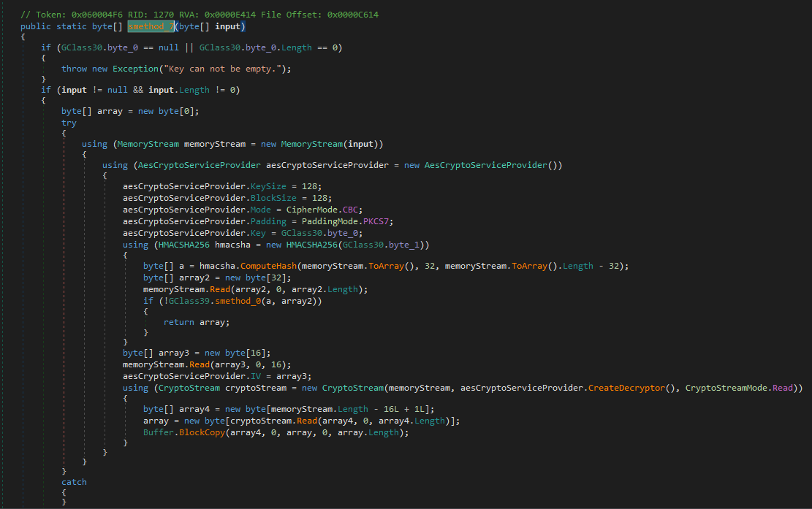
Task: Click the hmacsha variable declaration
Action: (232, 245)
